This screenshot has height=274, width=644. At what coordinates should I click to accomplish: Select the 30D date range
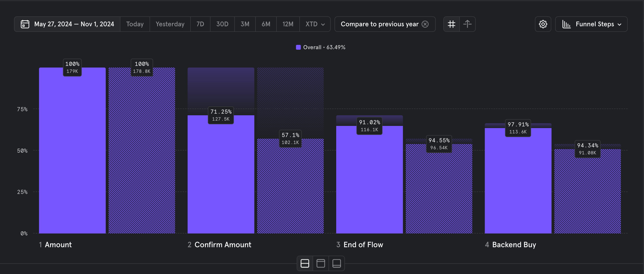tap(222, 24)
